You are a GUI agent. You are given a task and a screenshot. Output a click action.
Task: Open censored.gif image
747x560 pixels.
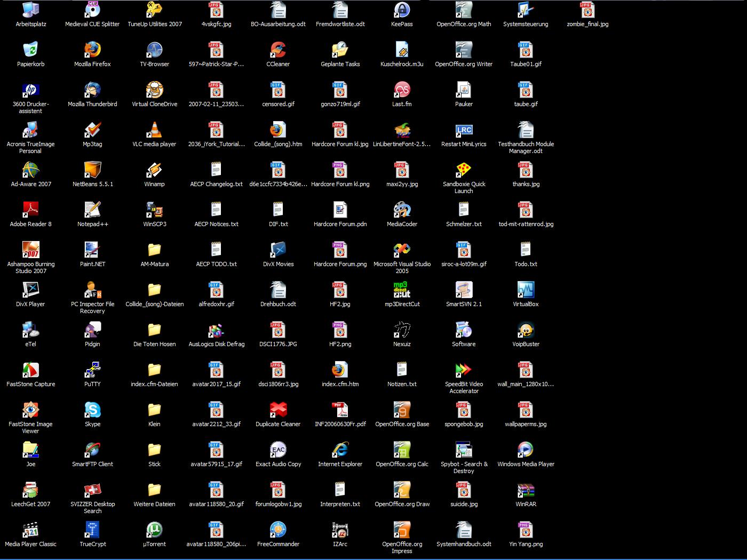[x=279, y=90]
